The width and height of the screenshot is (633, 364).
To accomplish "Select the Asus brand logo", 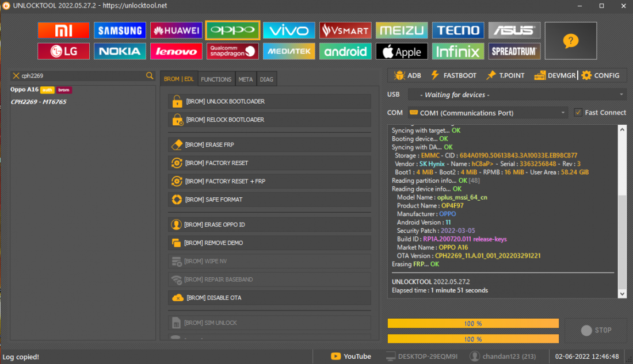I will coord(514,30).
